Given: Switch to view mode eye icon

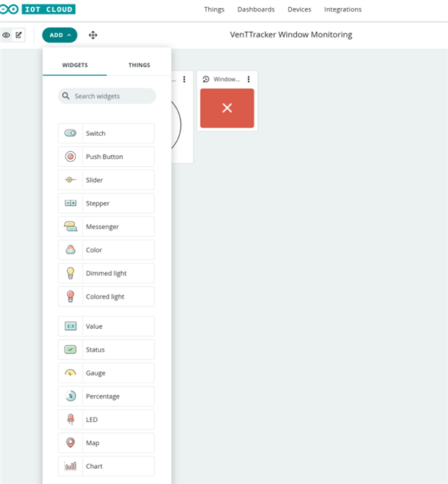Looking at the screenshot, I should (7, 35).
